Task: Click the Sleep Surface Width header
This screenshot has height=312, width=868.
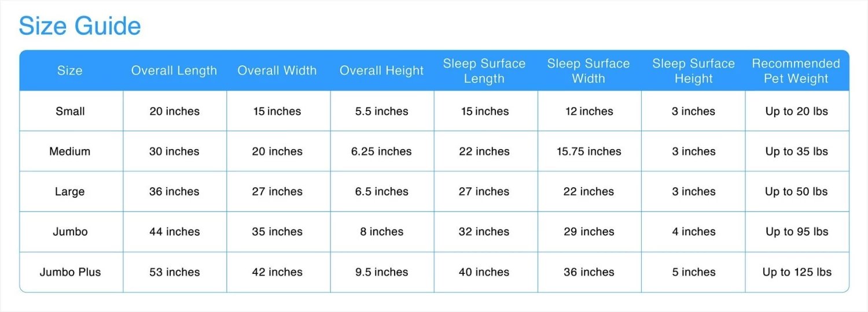Action: click(x=589, y=71)
